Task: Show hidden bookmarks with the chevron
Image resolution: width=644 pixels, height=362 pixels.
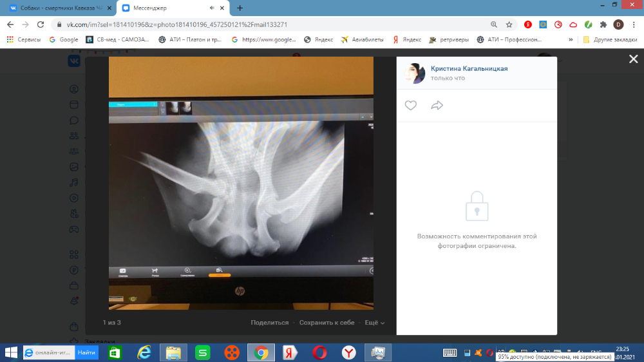Action: (x=571, y=39)
